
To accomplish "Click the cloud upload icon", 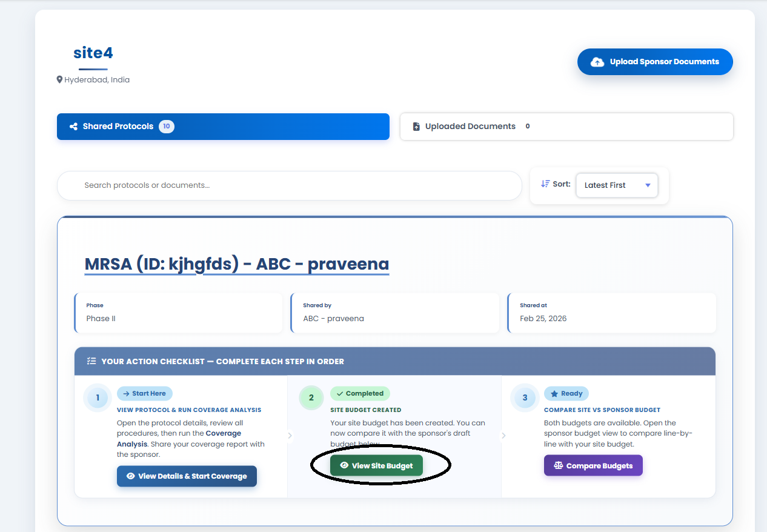I will [x=597, y=62].
